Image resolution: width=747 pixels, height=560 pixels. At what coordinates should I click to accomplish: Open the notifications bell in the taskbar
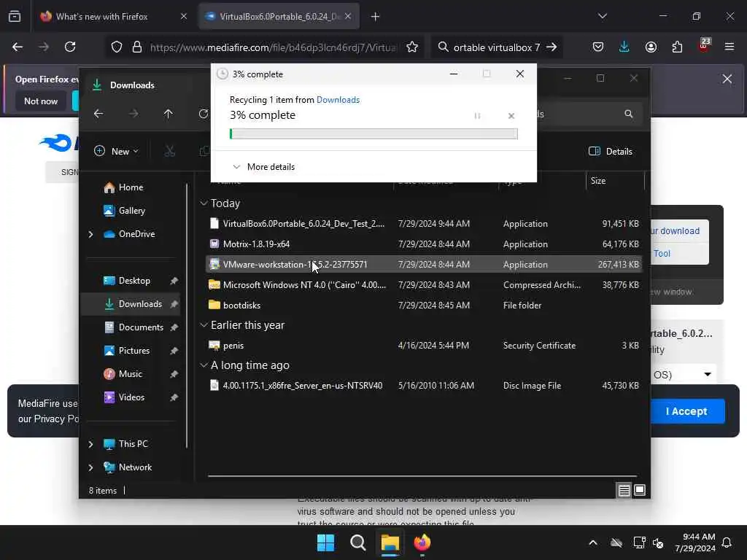(x=727, y=542)
